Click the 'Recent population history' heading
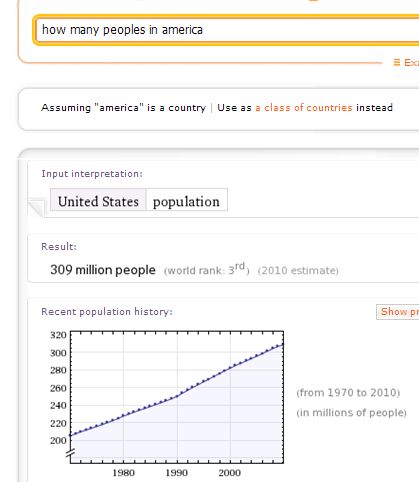The height and width of the screenshot is (482, 419). click(107, 312)
